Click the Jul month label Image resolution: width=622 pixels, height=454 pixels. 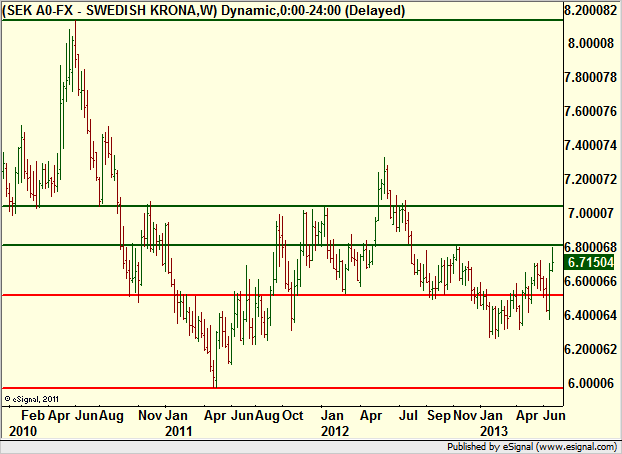click(x=408, y=416)
